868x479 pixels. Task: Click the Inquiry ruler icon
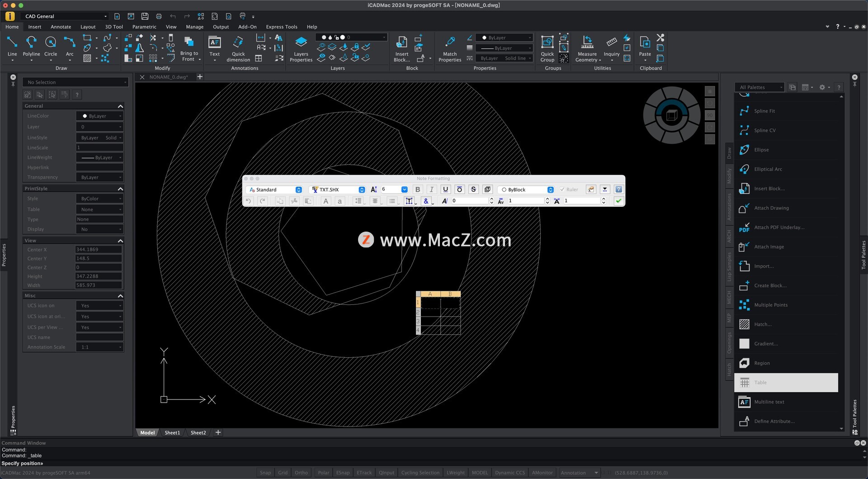pyautogui.click(x=612, y=42)
